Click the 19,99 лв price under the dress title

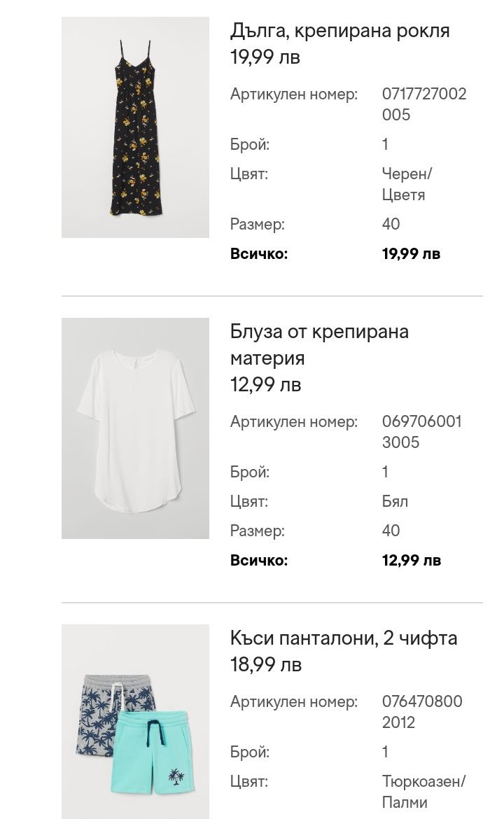point(265,57)
